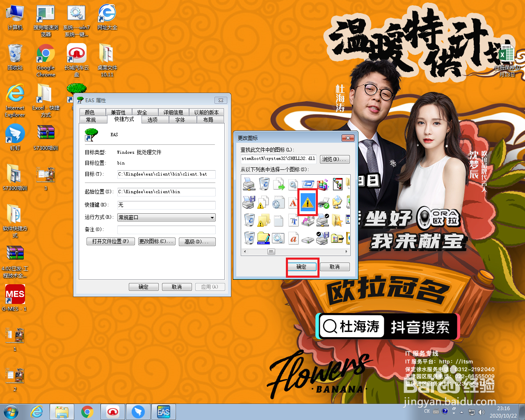Select the italic orange letter a font icon
Viewport: 525px width, 420px height.
(293, 238)
